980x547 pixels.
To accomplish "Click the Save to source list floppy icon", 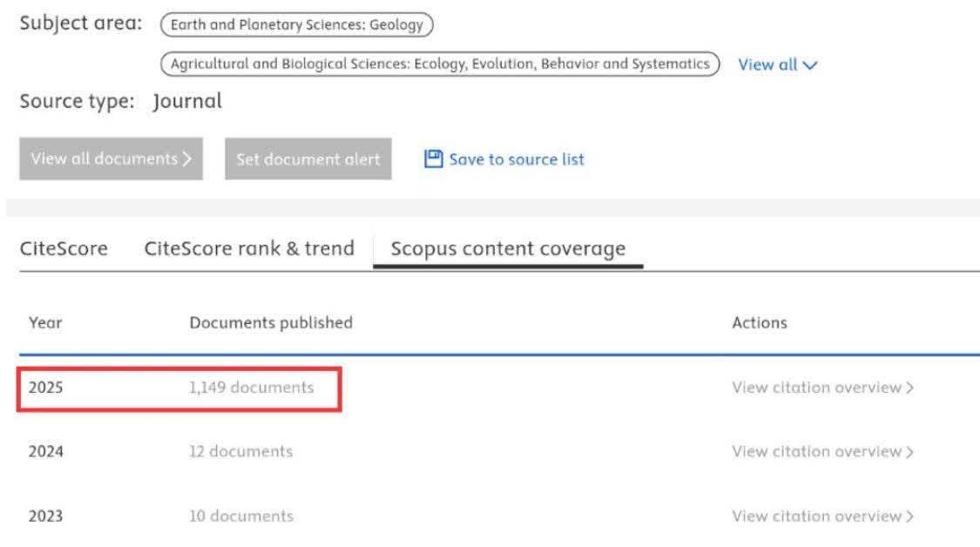I will tap(434, 159).
